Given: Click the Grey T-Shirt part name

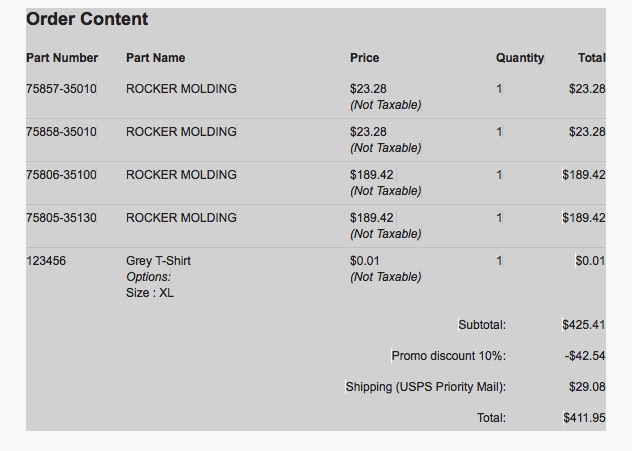Looking at the screenshot, I should point(158,261).
